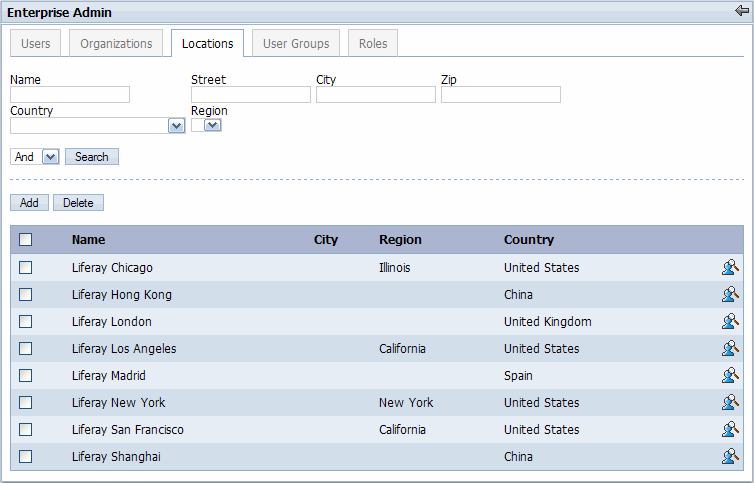This screenshot has height=483, width=754.
Task: Click the action icon for Liferay Chicago
Action: coord(730,267)
